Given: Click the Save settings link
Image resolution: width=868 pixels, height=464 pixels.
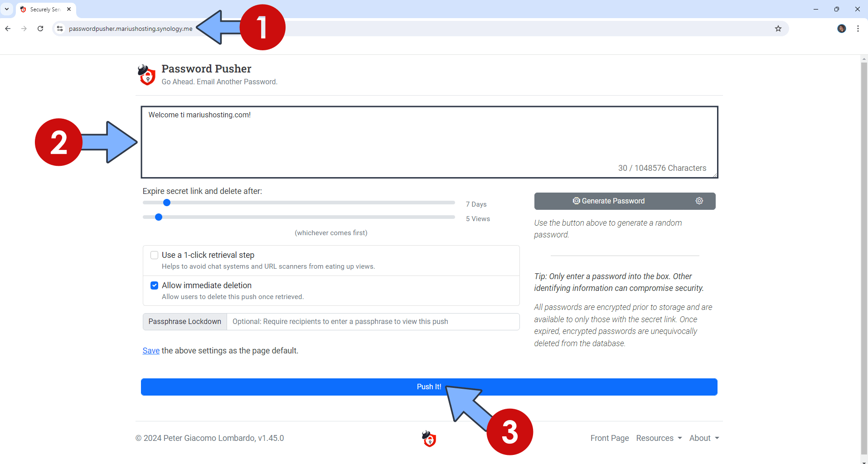Looking at the screenshot, I should point(151,351).
